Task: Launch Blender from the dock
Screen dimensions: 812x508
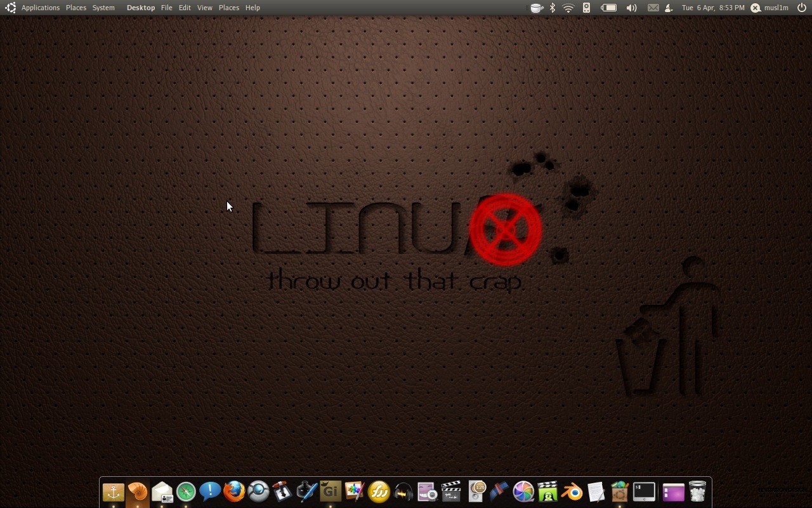Action: (572, 492)
